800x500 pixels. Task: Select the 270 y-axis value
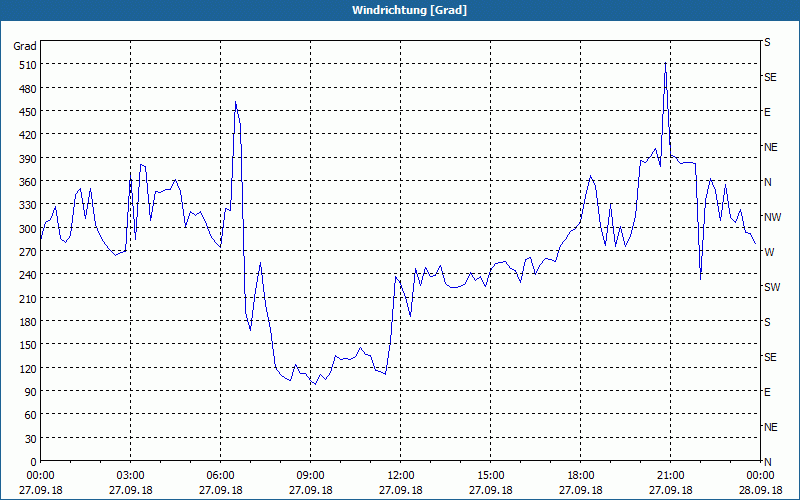(28, 252)
